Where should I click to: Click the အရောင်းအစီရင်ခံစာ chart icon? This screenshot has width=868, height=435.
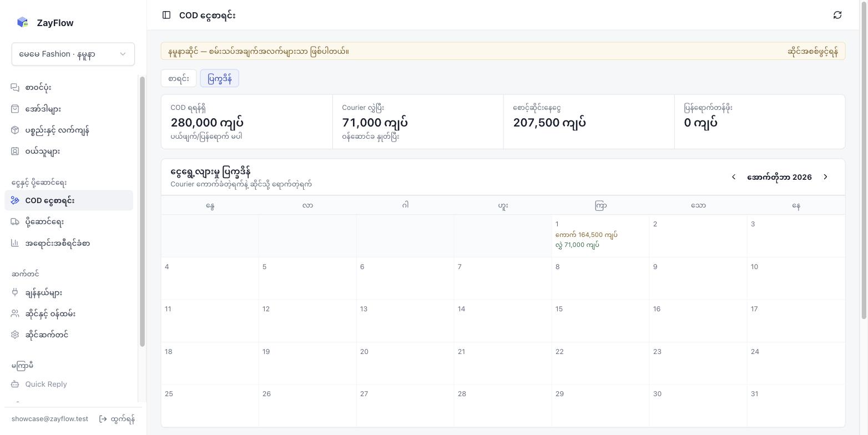15,243
